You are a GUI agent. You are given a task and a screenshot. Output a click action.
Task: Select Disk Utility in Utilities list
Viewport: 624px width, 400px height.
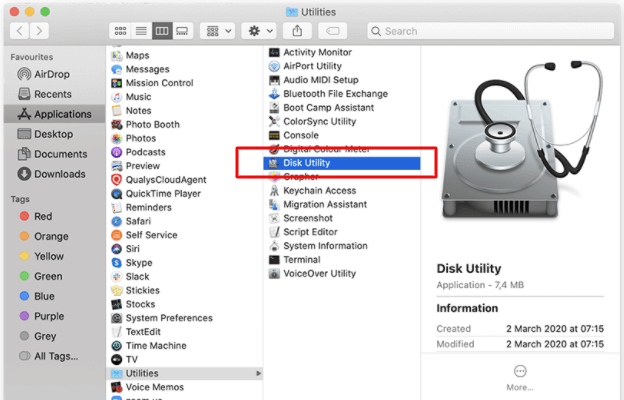click(306, 163)
